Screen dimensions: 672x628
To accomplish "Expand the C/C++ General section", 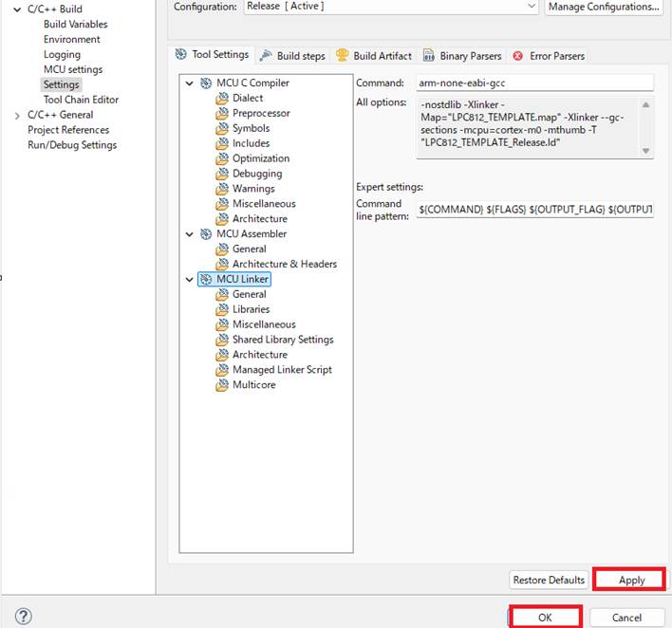I will [x=17, y=115].
